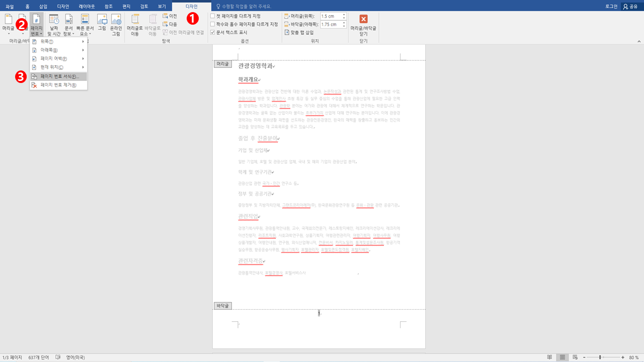The image size is (644, 362).
Task: Check 짝수와 홀수 페이지를 다르게 지정
Action: (x=212, y=23)
